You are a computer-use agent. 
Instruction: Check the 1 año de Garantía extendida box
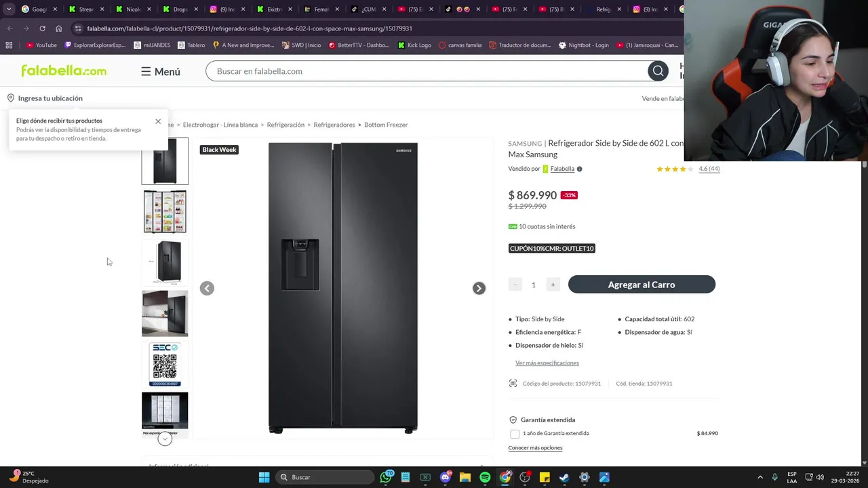pos(515,434)
